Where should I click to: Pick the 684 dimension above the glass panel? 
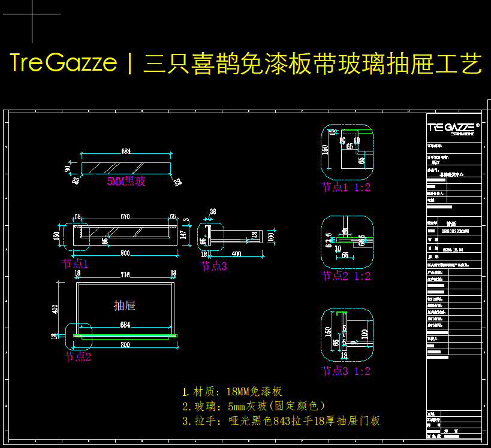pos(126,152)
